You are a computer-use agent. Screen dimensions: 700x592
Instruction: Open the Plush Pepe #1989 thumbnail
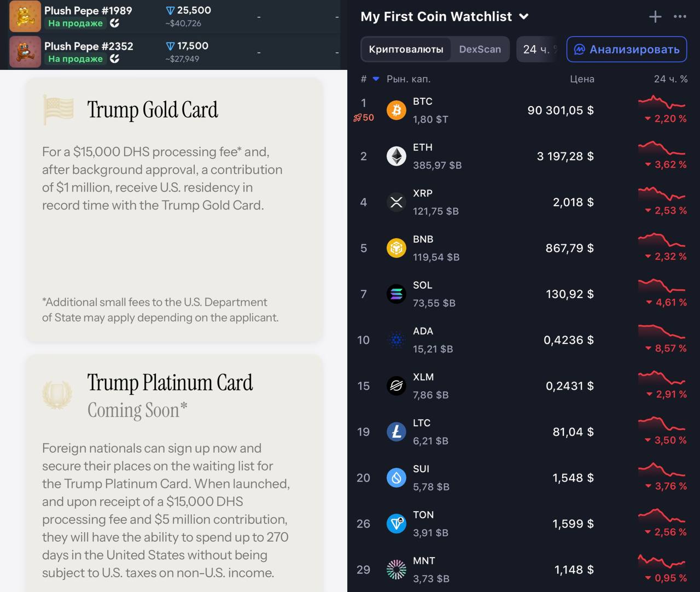[x=25, y=16]
